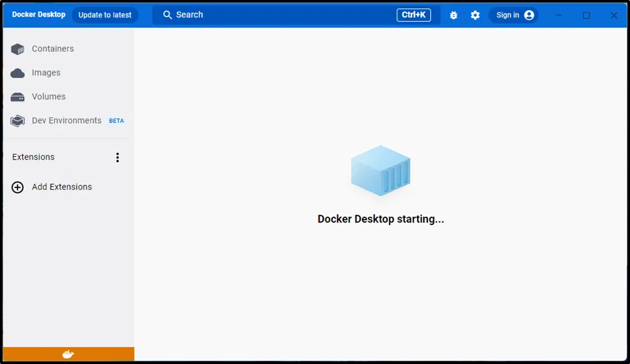This screenshot has width=630, height=364.
Task: Click the BETA badge next to Dev Environments
Action: (116, 120)
